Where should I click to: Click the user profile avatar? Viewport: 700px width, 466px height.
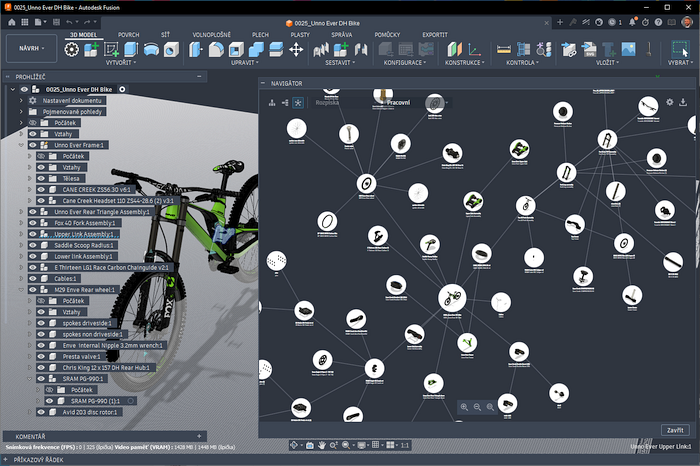(688, 22)
